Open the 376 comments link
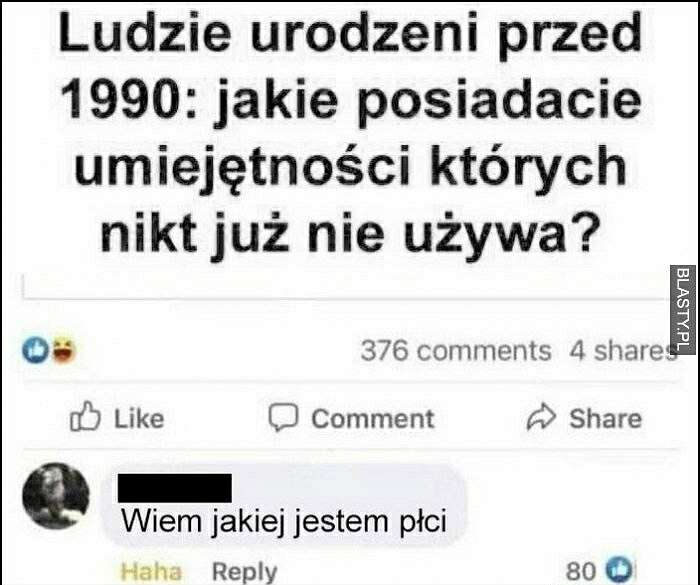This screenshot has height=585, width=700. [456, 351]
